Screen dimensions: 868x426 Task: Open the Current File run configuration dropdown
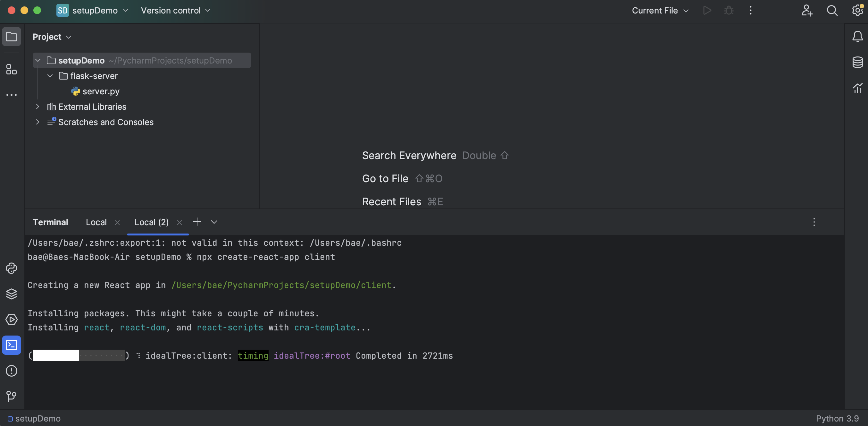pos(660,11)
